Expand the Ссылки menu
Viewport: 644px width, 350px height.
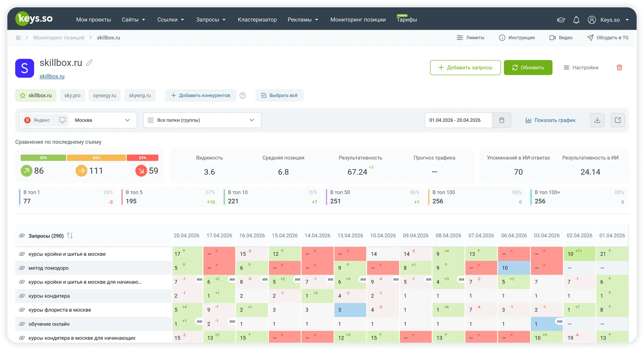tap(171, 20)
